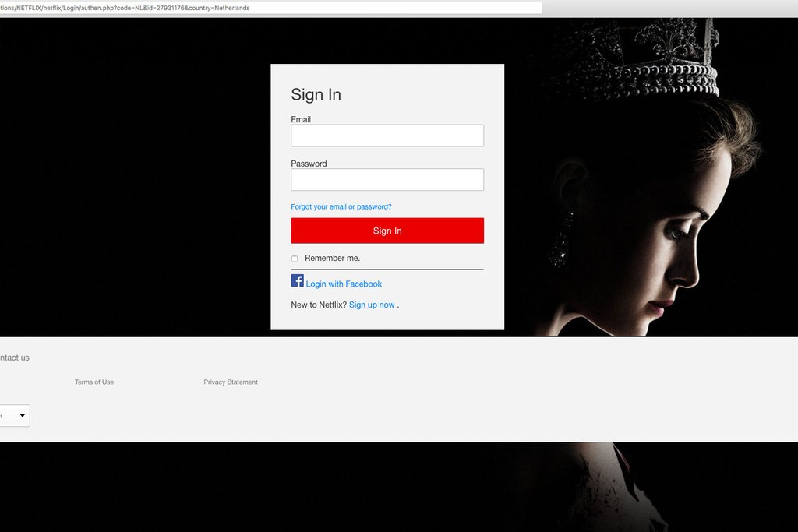This screenshot has width=798, height=532.
Task: Click the 'New to Netflix?' text
Action: (319, 305)
